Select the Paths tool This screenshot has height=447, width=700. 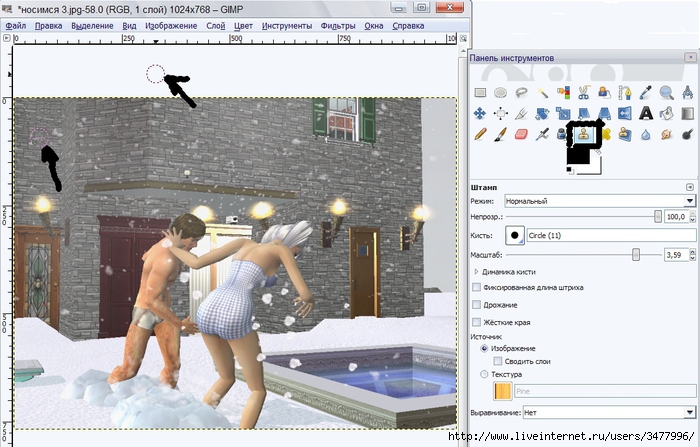(x=625, y=93)
